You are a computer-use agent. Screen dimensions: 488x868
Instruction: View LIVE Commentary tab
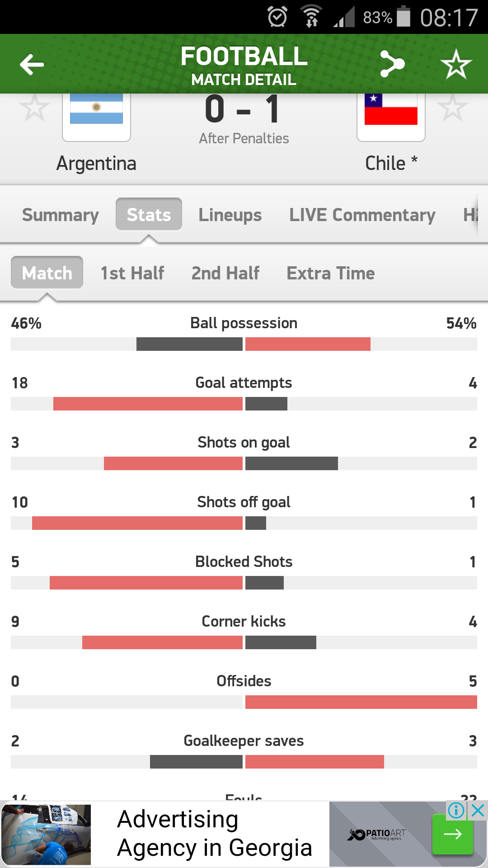tap(362, 215)
